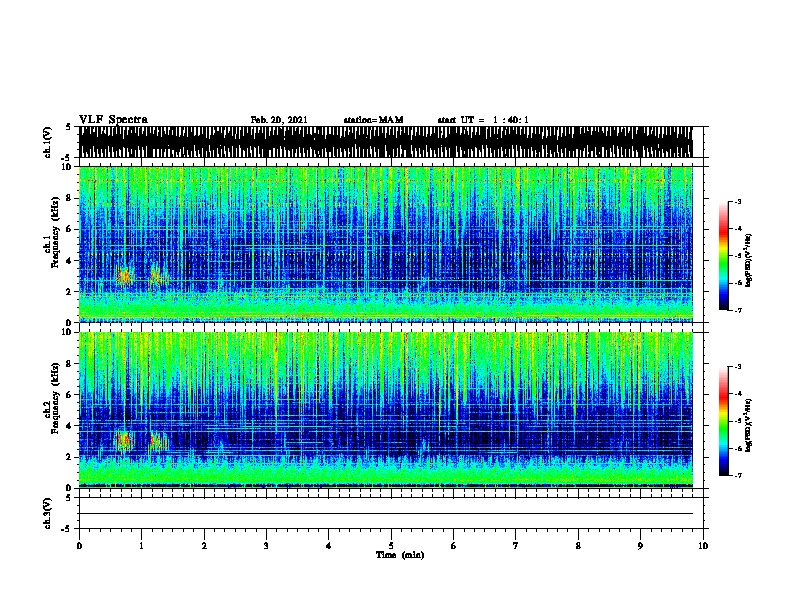Click the '-4' label on ch.1 color scale
This screenshot has width=792, height=612.
737,229
